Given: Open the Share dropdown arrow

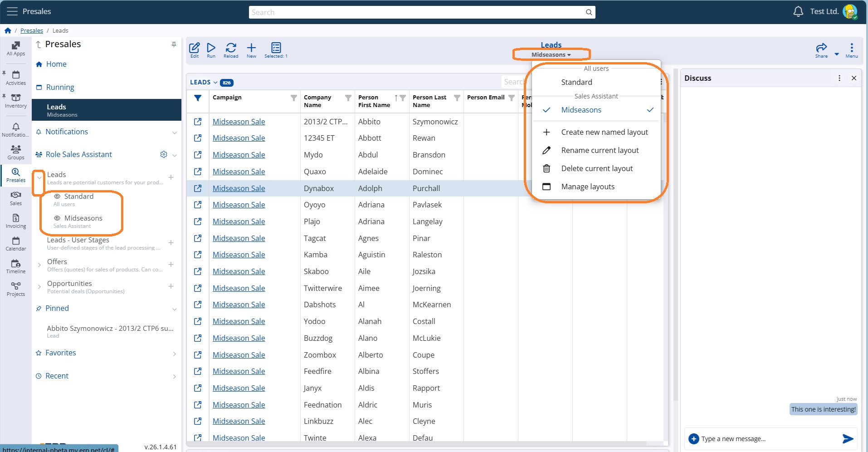Looking at the screenshot, I should (x=837, y=54).
